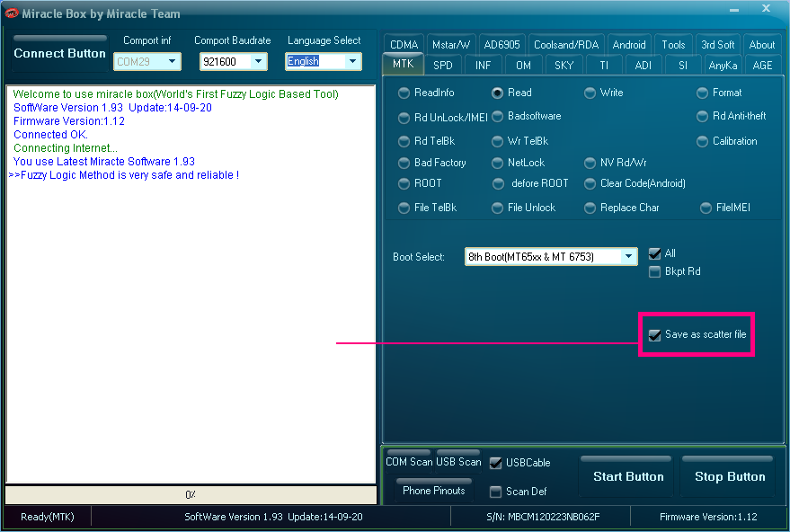Enable the Scan Def checkbox

pos(496,492)
